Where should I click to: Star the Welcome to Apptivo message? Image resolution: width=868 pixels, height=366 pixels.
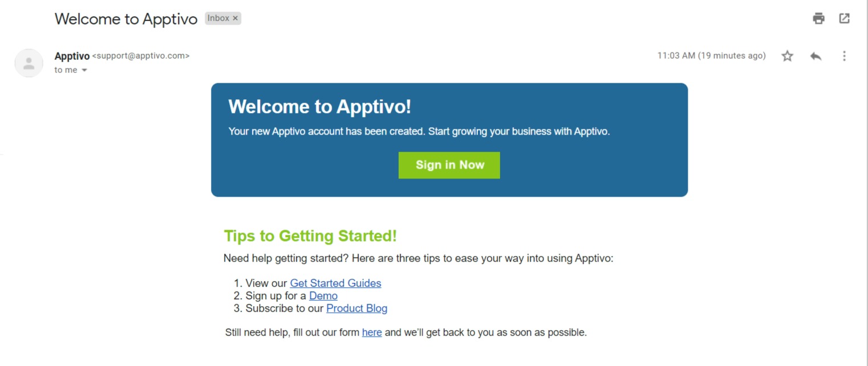tap(788, 56)
